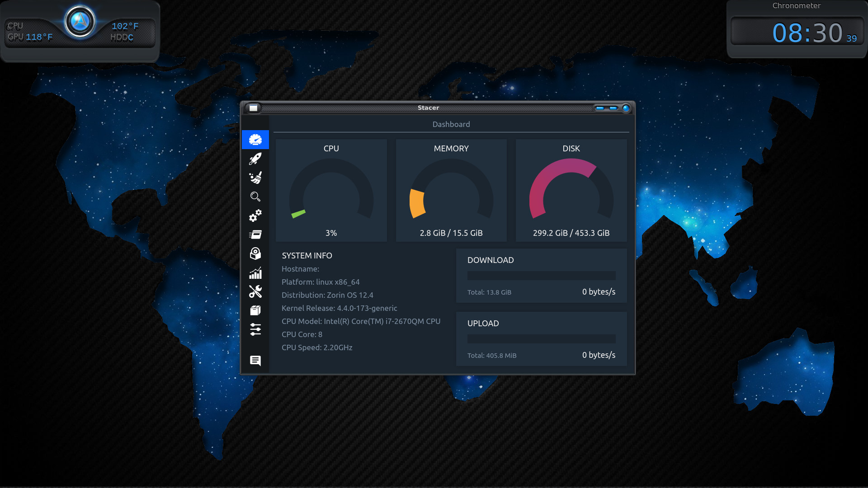
Task: Open Startup Apps rocket icon
Action: [255, 159]
